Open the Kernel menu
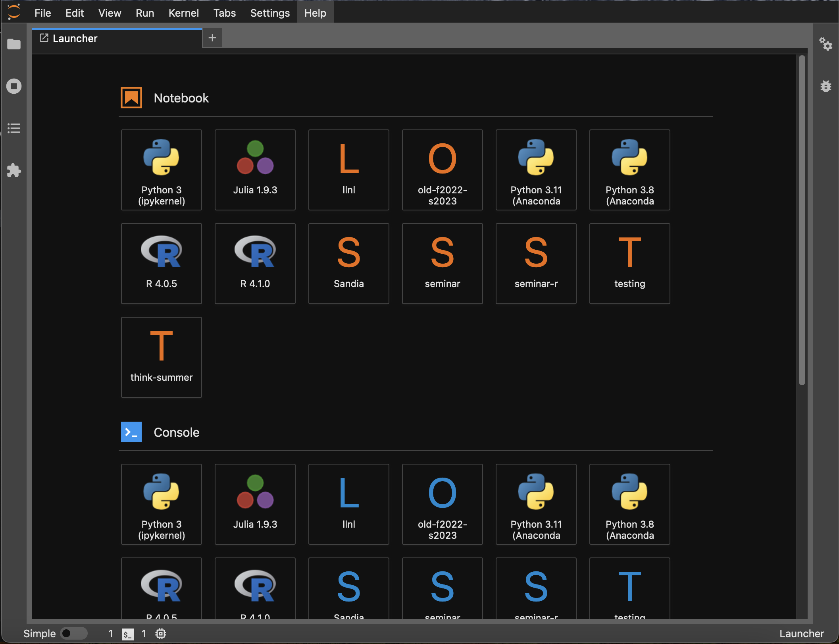 point(183,13)
